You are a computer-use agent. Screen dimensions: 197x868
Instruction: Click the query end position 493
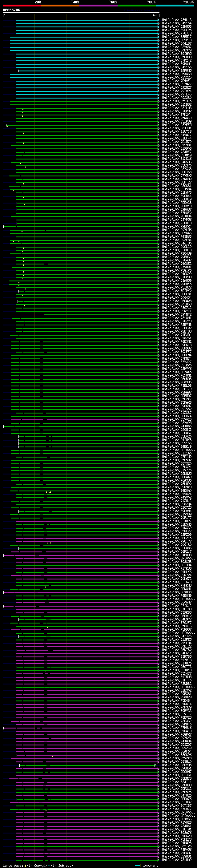155,15
